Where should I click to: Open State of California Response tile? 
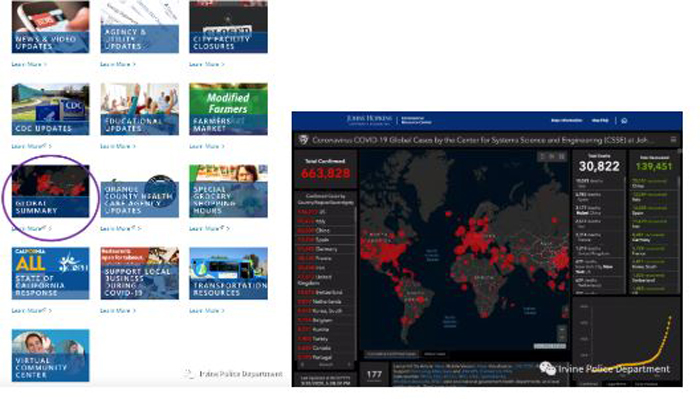click(x=50, y=273)
